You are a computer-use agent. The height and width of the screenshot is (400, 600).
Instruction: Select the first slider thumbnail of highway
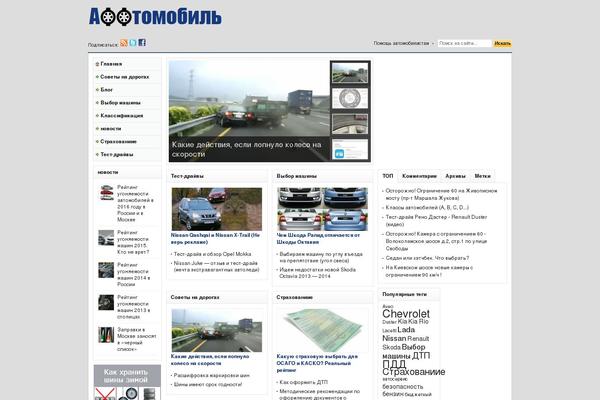point(349,73)
